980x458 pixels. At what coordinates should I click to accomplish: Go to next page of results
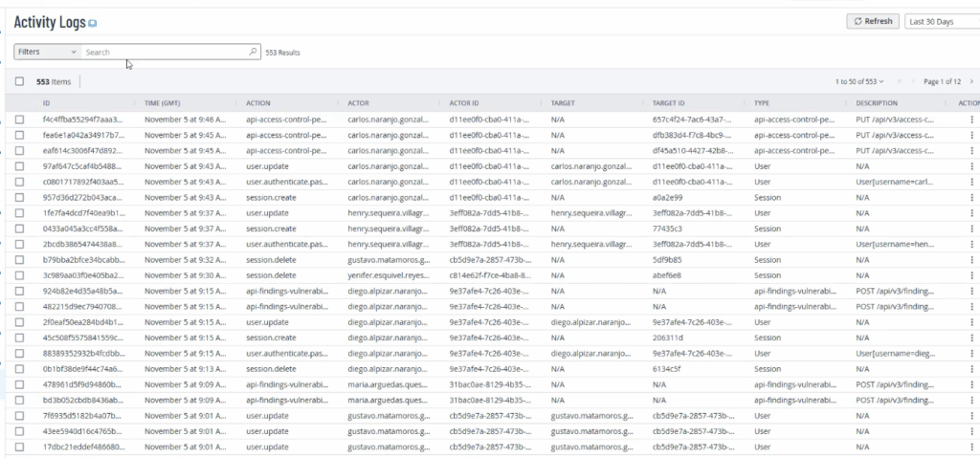point(972,81)
